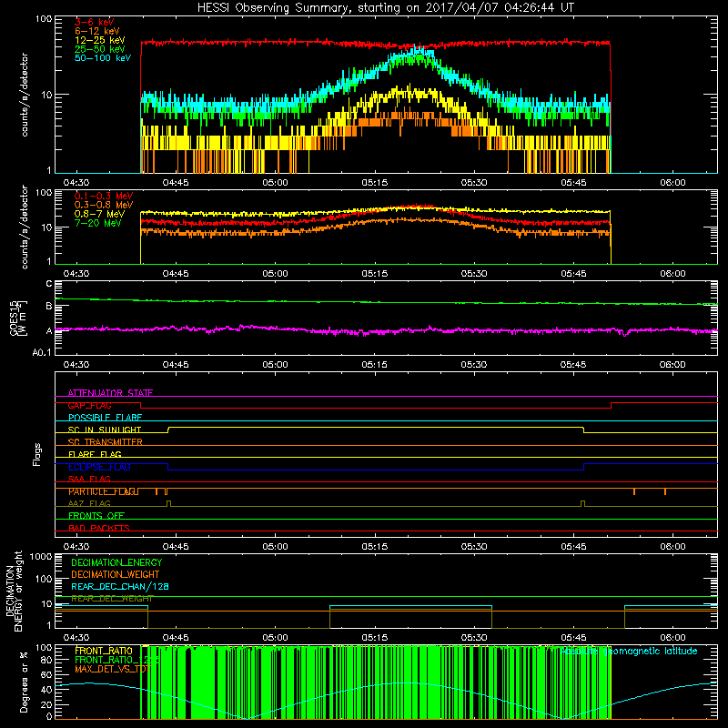
Task: Click the 06:00 tick under Flags panel
Action: (x=672, y=547)
